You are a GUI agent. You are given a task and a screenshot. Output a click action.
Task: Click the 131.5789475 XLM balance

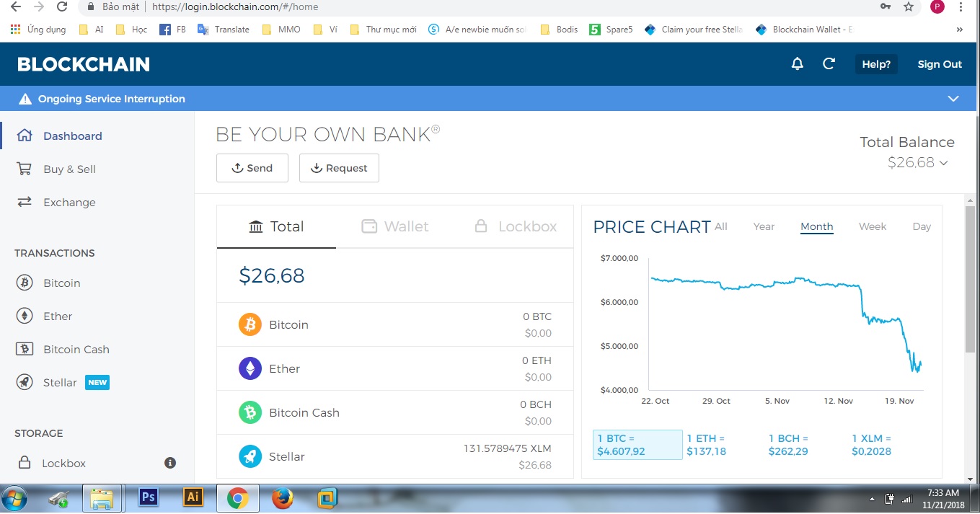[507, 448]
